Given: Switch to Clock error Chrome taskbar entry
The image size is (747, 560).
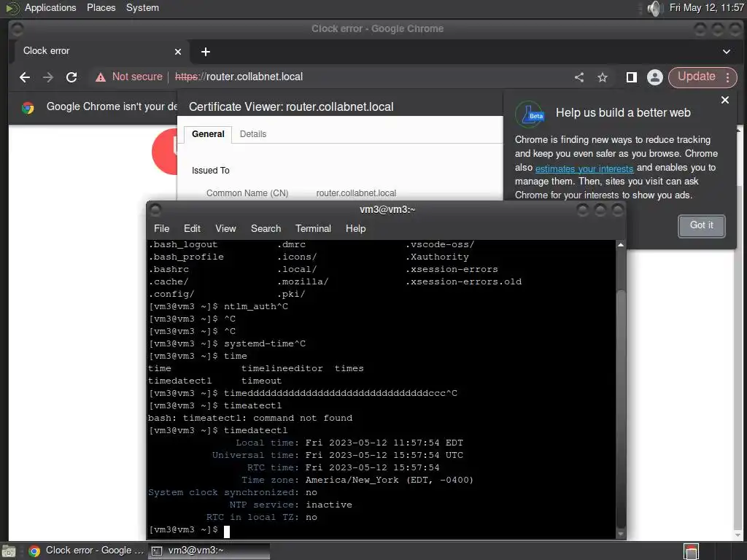Looking at the screenshot, I should (x=86, y=551).
